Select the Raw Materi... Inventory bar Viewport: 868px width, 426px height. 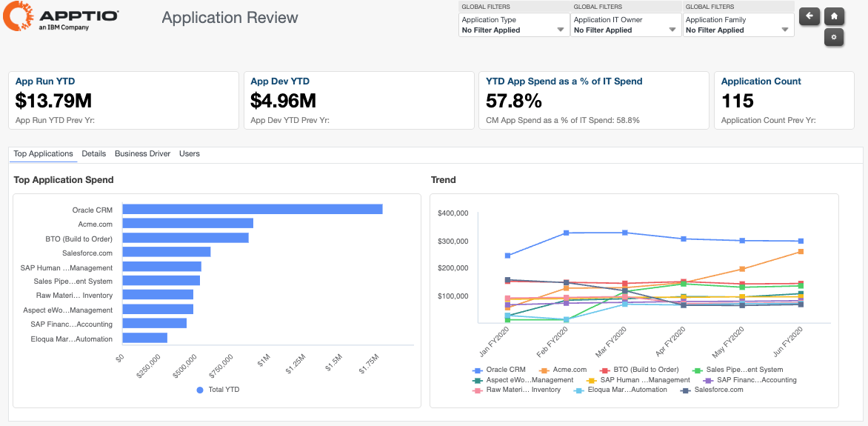tap(158, 295)
